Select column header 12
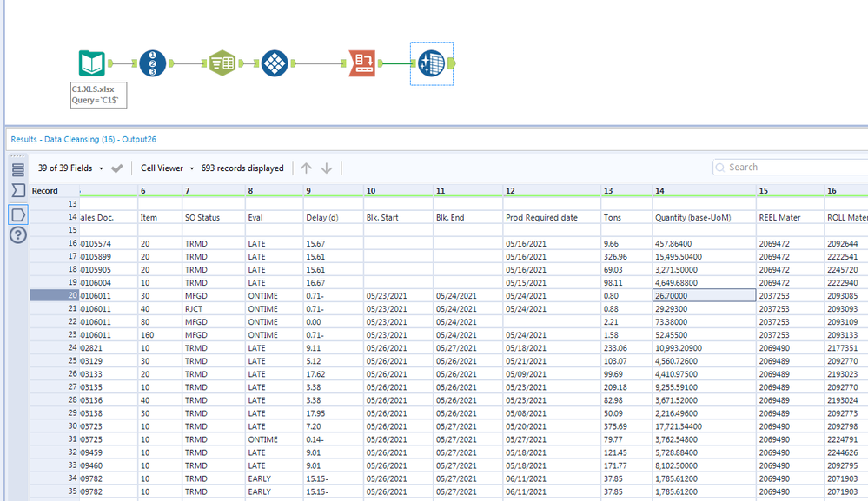The width and height of the screenshot is (868, 501). (552, 191)
